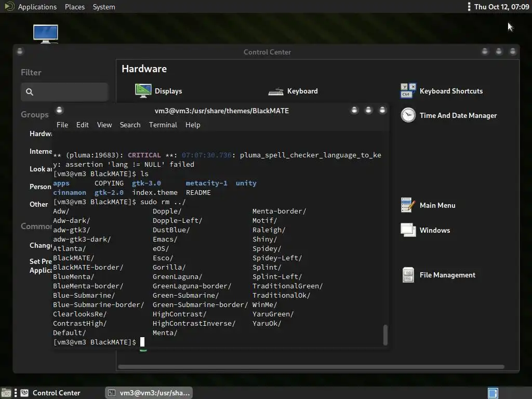Screen dimensions: 532x399
Task: Click show desktop icon in bottom panel
Action: (6, 393)
